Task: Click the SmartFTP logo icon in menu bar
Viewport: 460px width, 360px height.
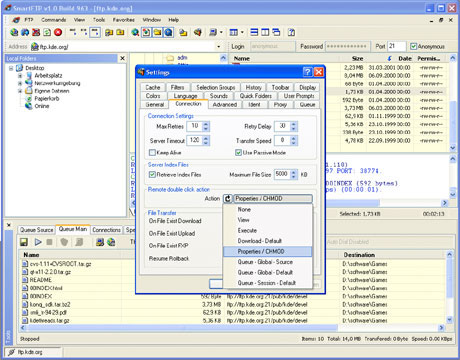Action: (x=16, y=20)
